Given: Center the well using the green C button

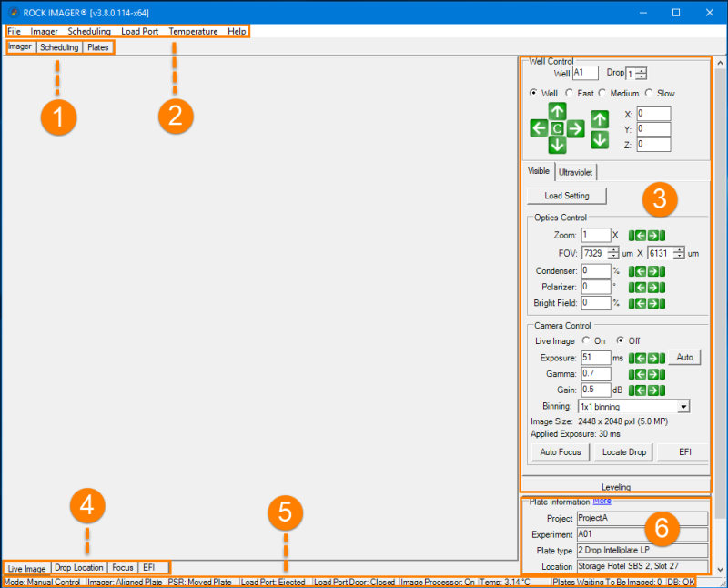Looking at the screenshot, I should pos(557,128).
